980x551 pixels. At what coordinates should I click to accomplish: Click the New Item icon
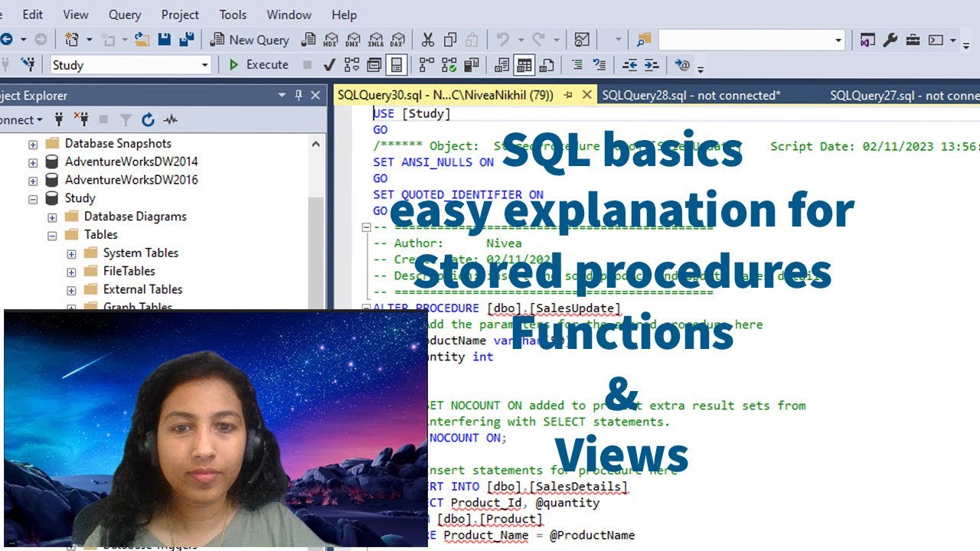tap(71, 40)
